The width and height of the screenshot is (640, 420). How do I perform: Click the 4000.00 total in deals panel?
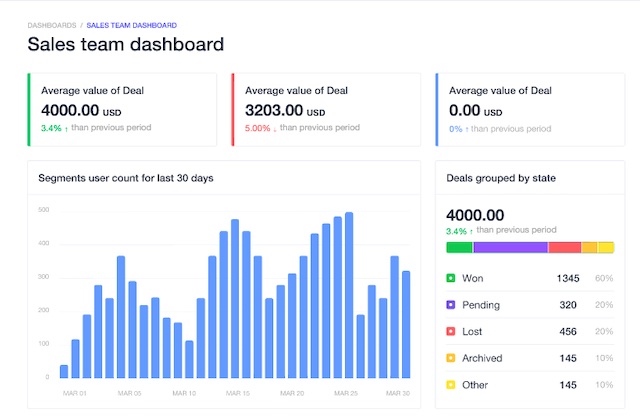(475, 215)
